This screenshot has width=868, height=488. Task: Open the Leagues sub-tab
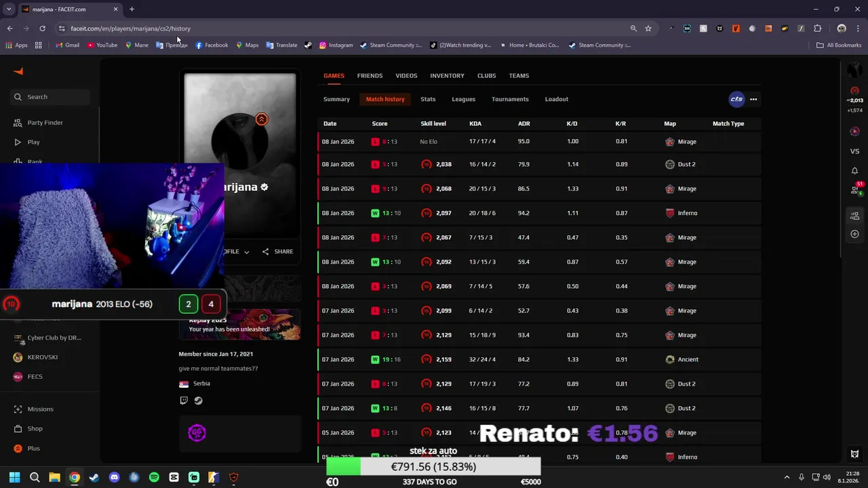pyautogui.click(x=463, y=99)
